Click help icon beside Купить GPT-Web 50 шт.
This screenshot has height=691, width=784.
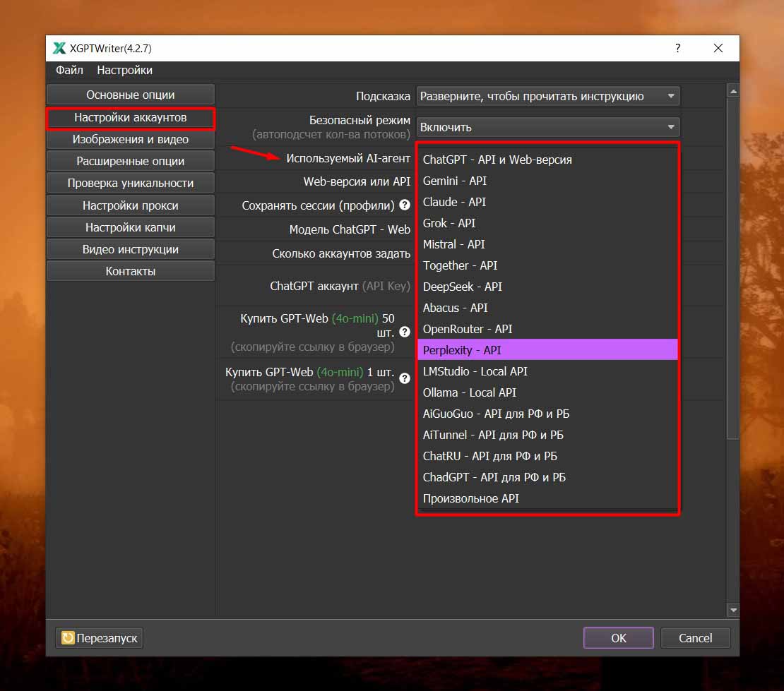pos(405,332)
